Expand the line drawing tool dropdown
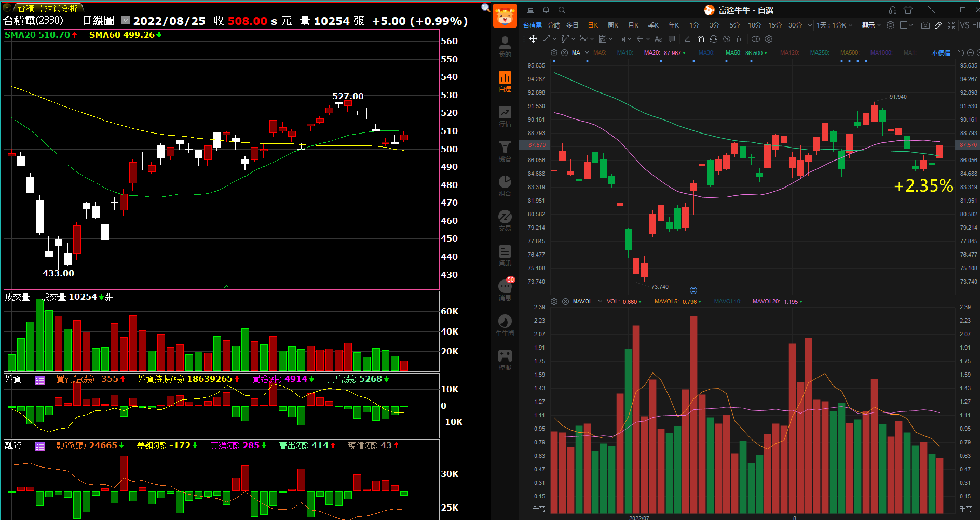 pos(554,39)
